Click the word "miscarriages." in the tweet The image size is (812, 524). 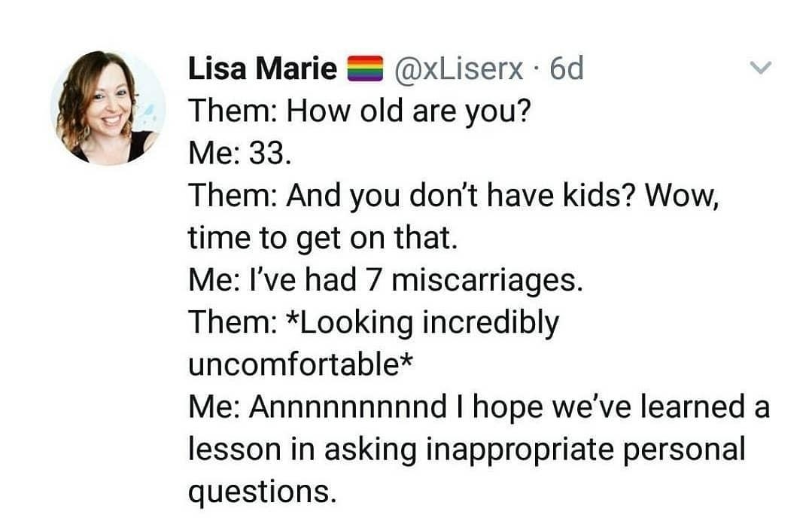487,280
